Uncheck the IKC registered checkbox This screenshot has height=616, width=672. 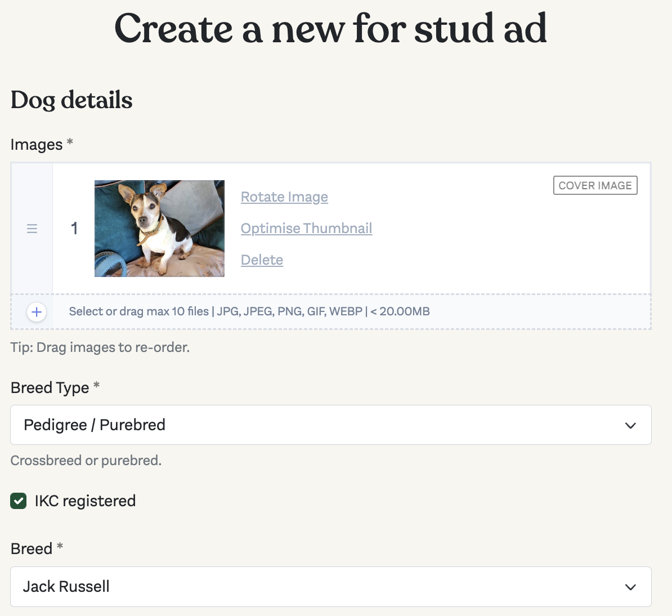pyautogui.click(x=18, y=501)
